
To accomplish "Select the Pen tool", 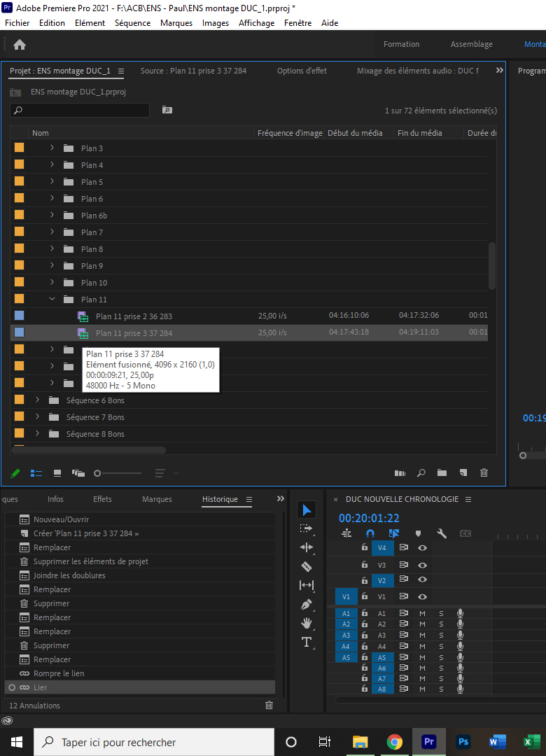I will coord(307,604).
